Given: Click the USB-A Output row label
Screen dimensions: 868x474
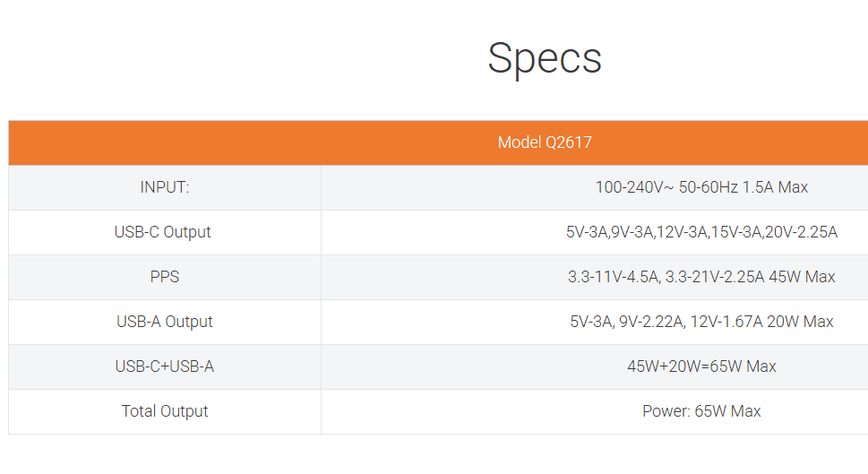Looking at the screenshot, I should pyautogui.click(x=165, y=322).
